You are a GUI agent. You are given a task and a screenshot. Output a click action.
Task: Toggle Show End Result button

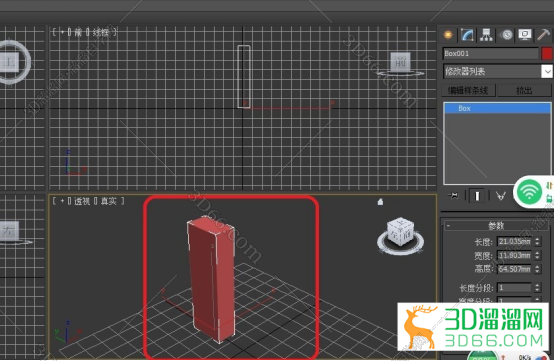(x=477, y=196)
